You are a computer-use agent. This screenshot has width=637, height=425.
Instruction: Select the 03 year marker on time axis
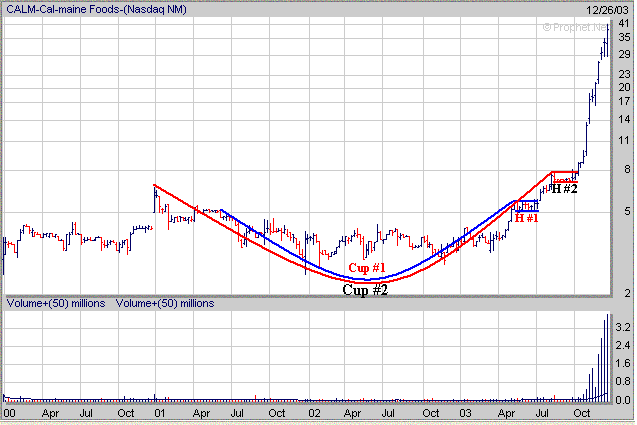[465, 412]
